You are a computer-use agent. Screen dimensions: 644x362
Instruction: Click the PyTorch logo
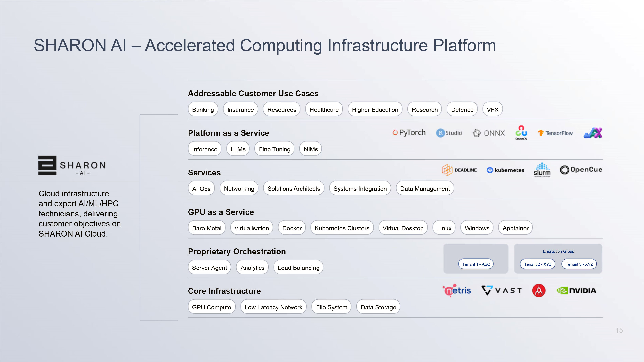pos(409,132)
